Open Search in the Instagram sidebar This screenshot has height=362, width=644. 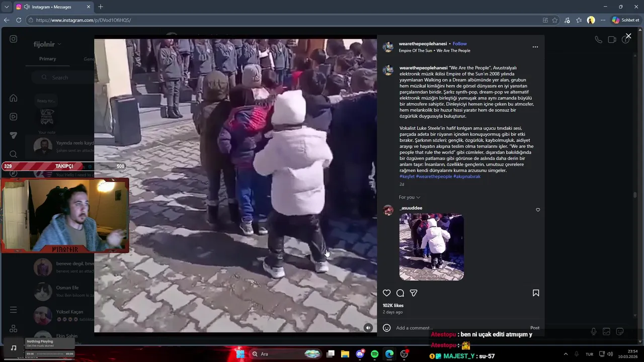(14, 154)
